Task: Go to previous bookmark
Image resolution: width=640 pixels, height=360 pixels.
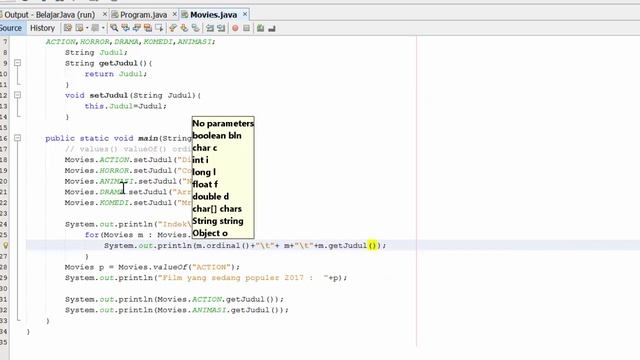Action: [x=173, y=28]
